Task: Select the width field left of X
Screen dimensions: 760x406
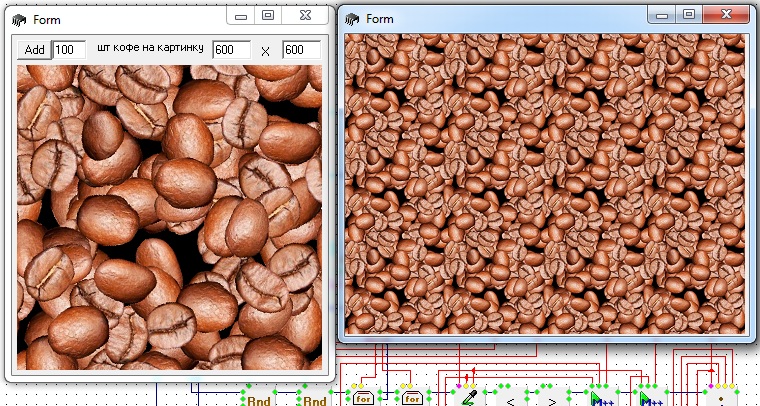Action: [x=231, y=49]
